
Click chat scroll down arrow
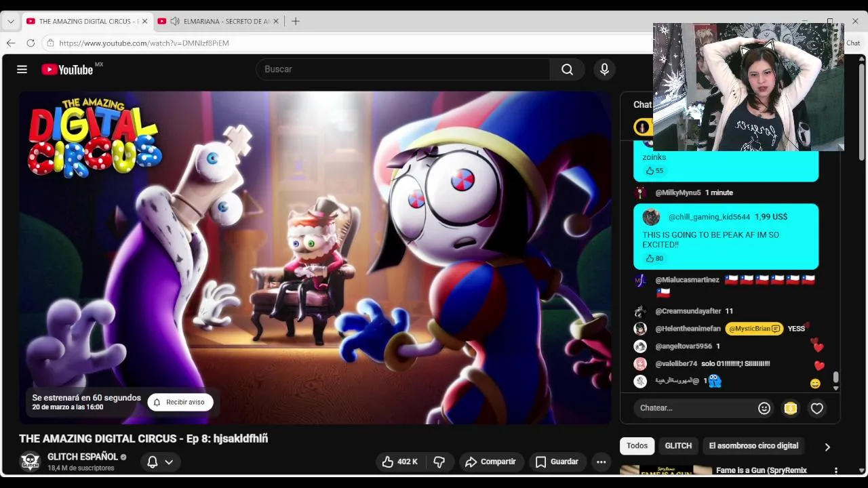[x=835, y=388]
